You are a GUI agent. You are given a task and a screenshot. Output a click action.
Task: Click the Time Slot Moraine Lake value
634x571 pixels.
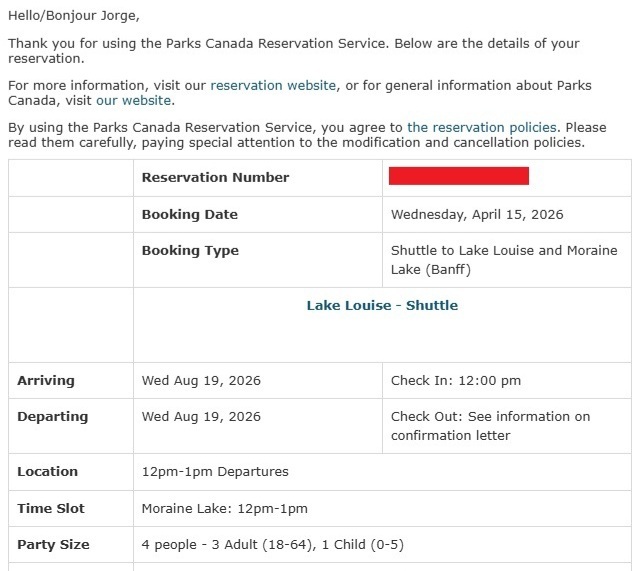pos(224,508)
